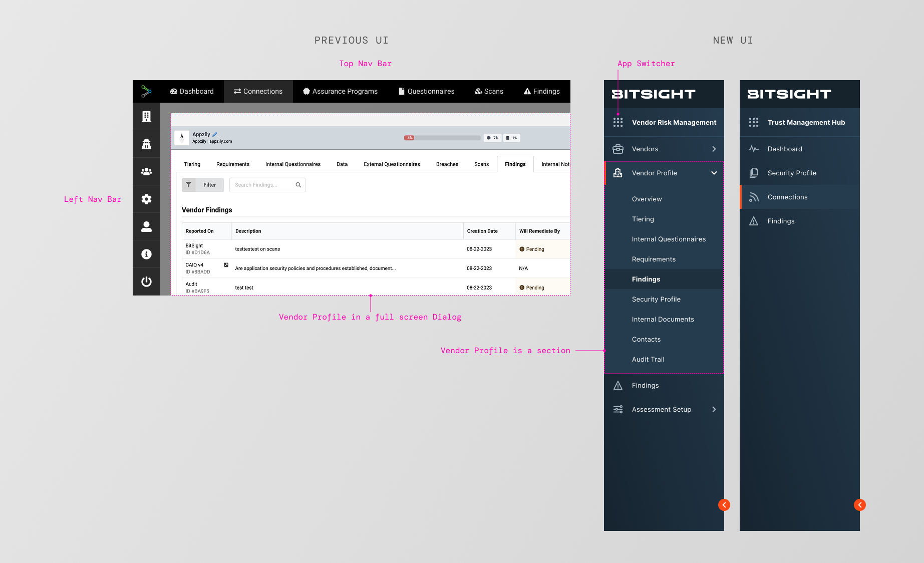
Task: Click into the Search Findings input field
Action: click(x=267, y=185)
